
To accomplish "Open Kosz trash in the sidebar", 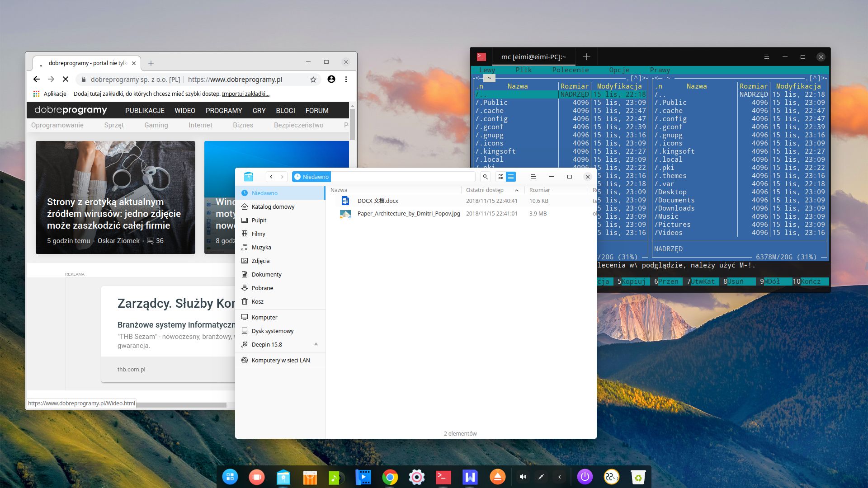I will click(257, 301).
